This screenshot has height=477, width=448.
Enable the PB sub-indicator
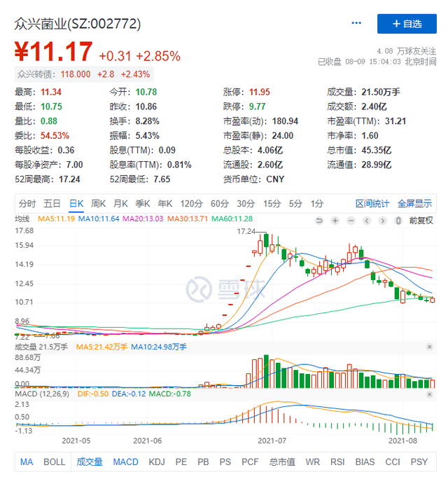point(203,462)
